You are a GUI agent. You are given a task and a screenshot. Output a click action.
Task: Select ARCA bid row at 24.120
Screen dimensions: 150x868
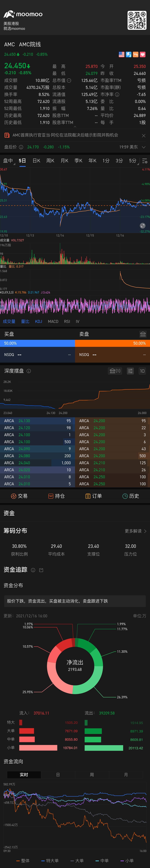click(x=37, y=428)
